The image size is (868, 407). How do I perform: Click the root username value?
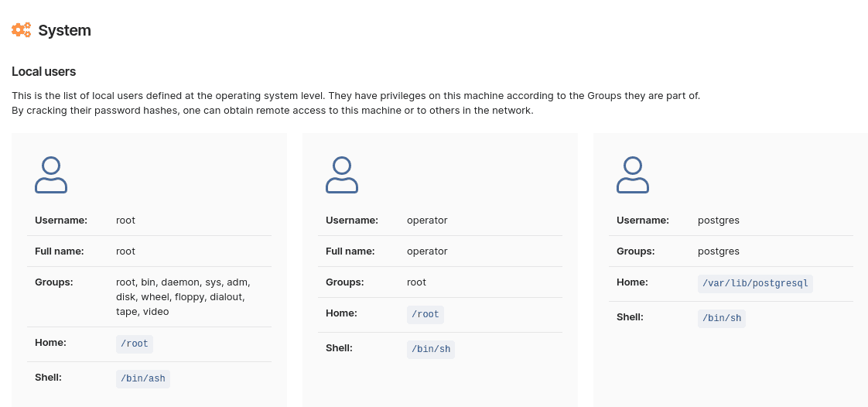click(x=125, y=221)
